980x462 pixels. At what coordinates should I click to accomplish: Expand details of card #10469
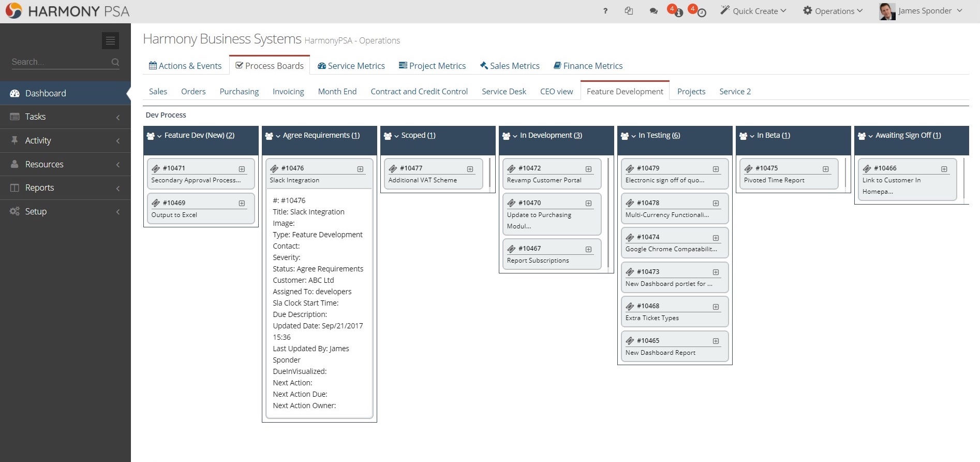tap(242, 204)
